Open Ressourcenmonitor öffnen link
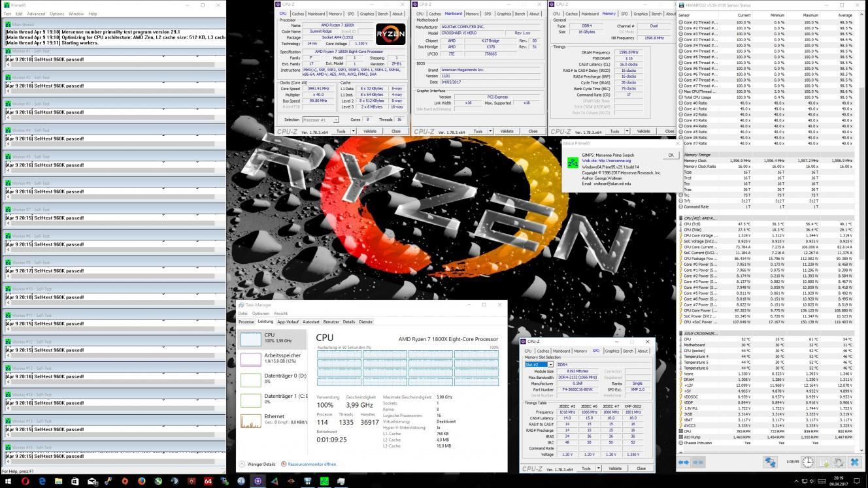The image size is (868, 488). click(312, 464)
